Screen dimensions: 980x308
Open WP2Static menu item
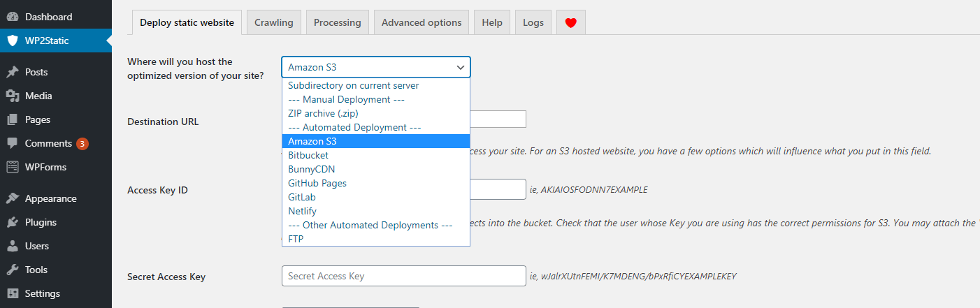[56, 41]
